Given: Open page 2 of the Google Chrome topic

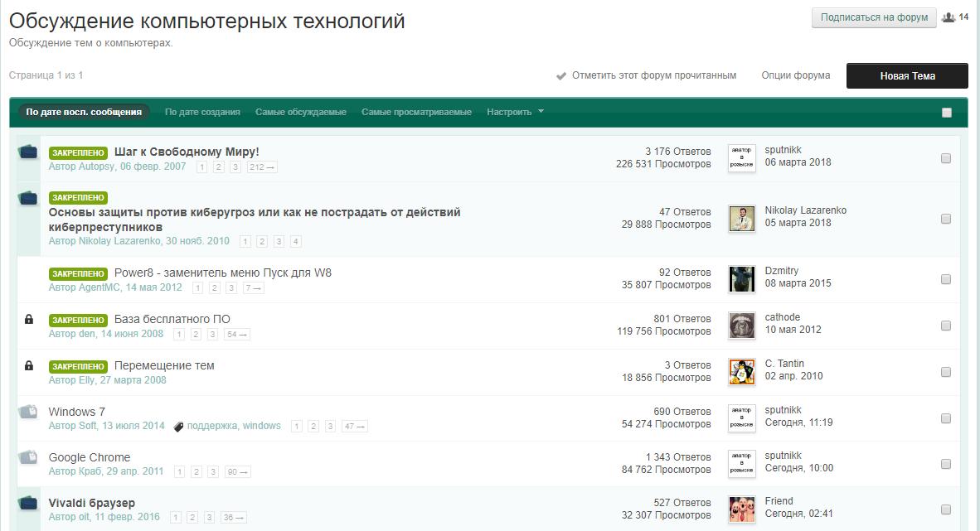Looking at the screenshot, I should pos(196,472).
